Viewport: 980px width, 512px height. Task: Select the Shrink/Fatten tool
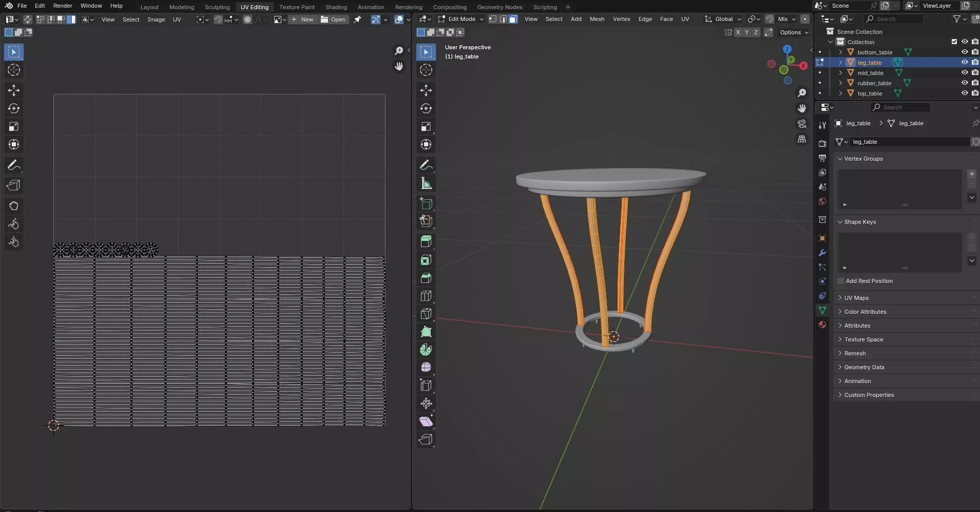[426, 404]
